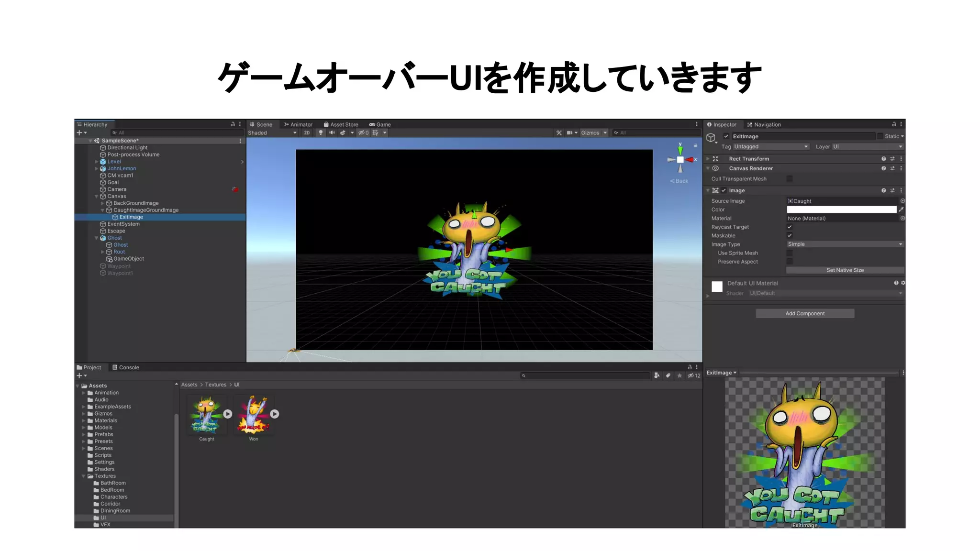The image size is (980, 551).
Task: Expand the JohnLemon object in Hierarchy
Action: (x=97, y=168)
